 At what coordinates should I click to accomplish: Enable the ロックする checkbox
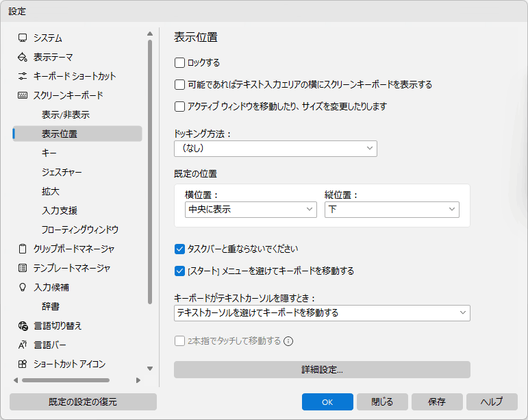pyautogui.click(x=180, y=62)
